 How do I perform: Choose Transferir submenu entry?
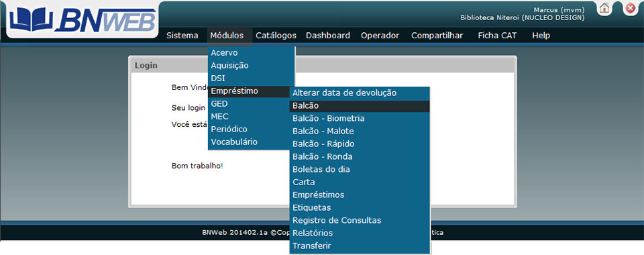click(x=360, y=246)
